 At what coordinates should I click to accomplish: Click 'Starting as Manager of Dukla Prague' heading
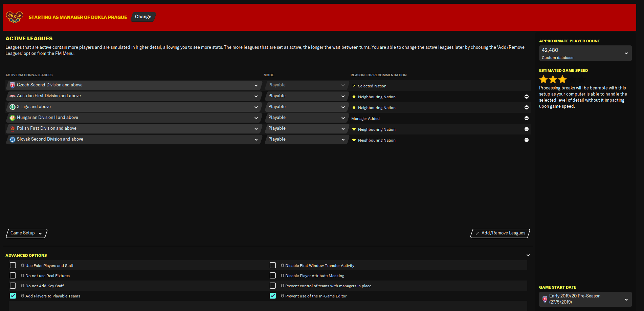[78, 17]
